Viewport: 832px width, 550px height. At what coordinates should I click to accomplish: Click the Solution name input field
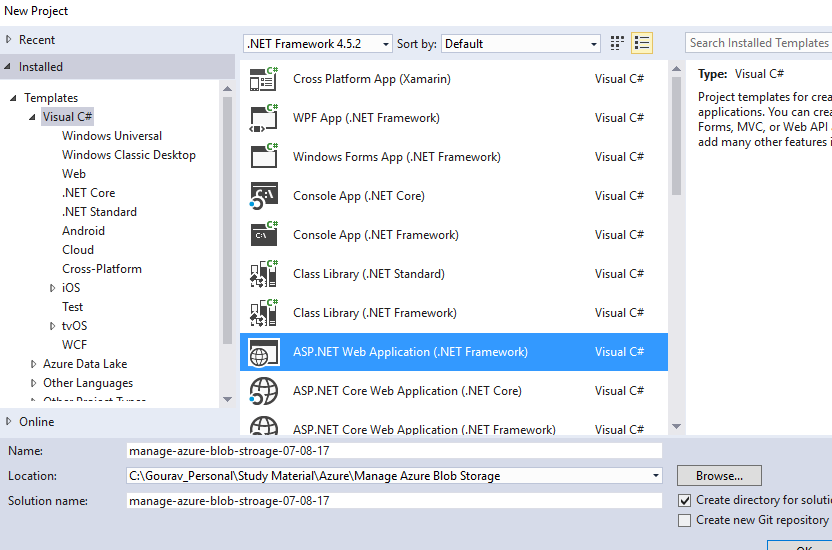pyautogui.click(x=394, y=501)
